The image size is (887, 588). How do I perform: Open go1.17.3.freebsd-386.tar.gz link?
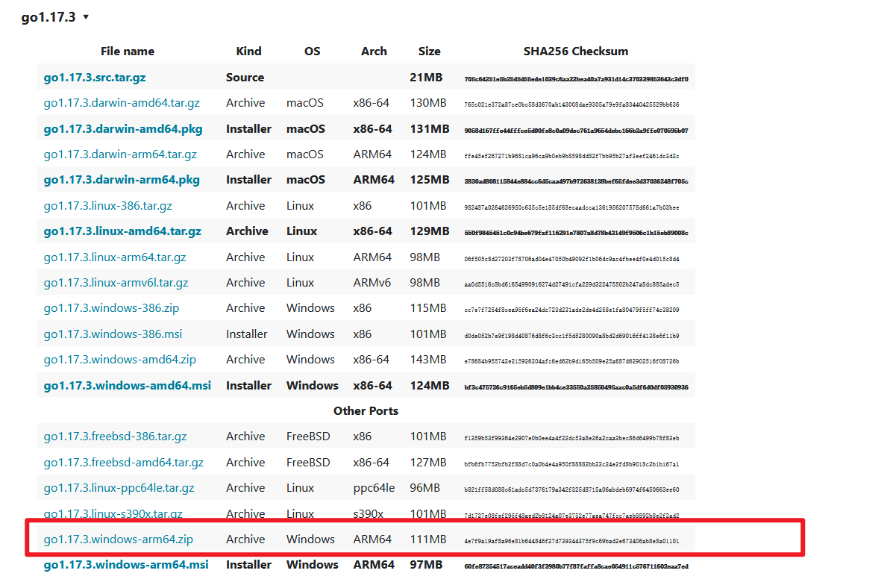pyautogui.click(x=116, y=437)
